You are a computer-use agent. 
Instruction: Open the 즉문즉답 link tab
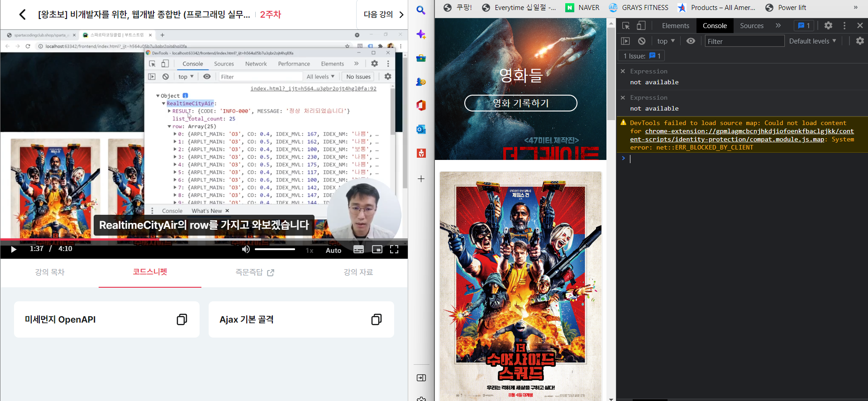tap(255, 272)
